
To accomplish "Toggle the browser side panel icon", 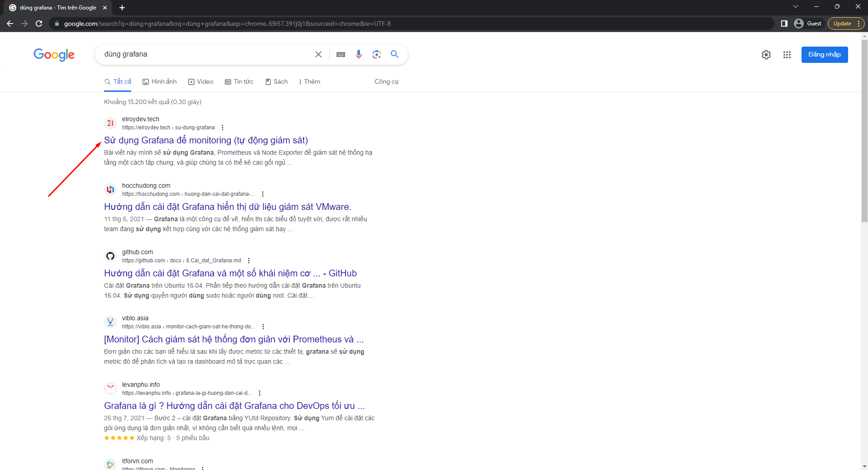I will click(x=784, y=24).
